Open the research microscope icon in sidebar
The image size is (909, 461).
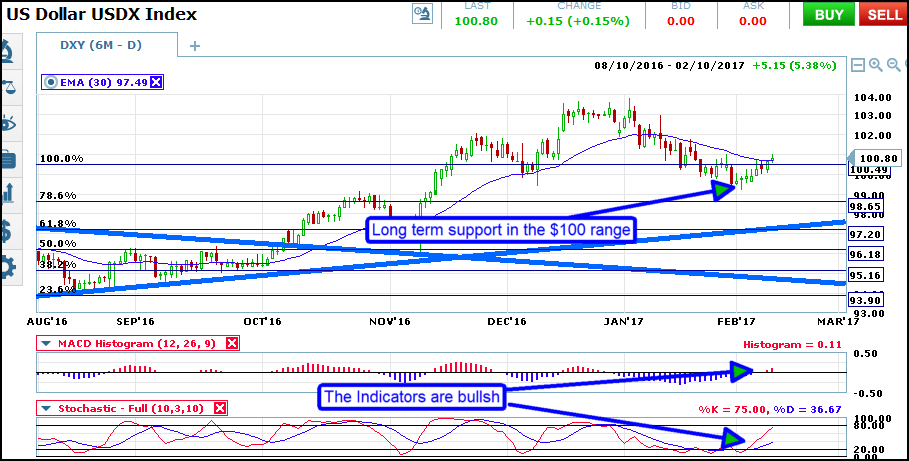(x=8, y=52)
